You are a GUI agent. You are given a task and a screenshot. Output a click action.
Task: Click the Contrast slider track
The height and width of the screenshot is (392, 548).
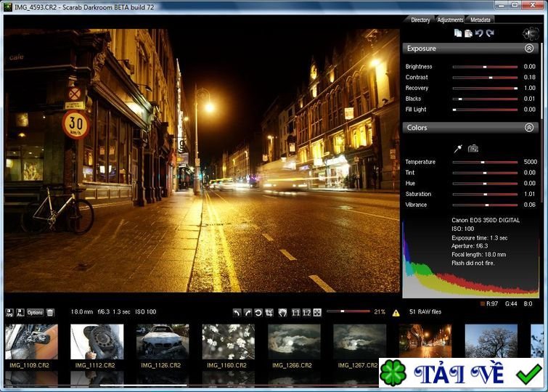(484, 77)
